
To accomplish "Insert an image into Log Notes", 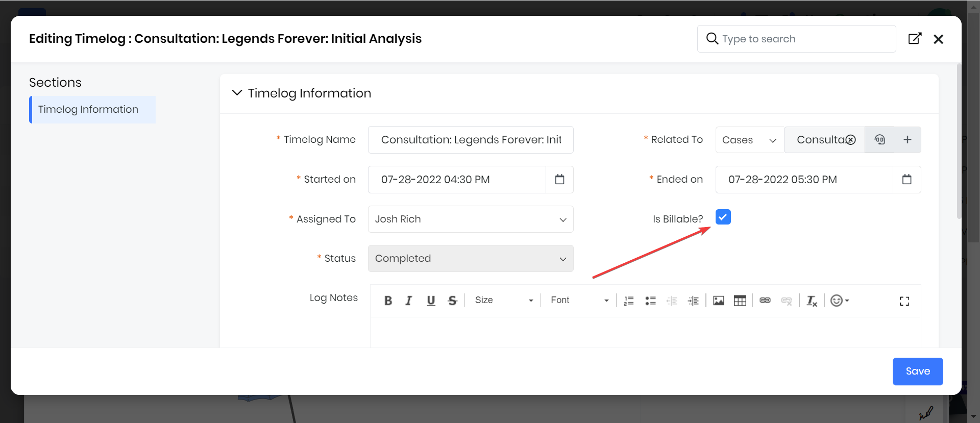I will click(x=719, y=301).
